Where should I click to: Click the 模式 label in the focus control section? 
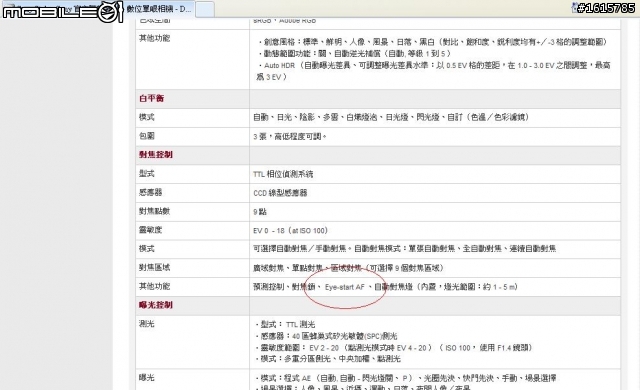[x=147, y=248]
